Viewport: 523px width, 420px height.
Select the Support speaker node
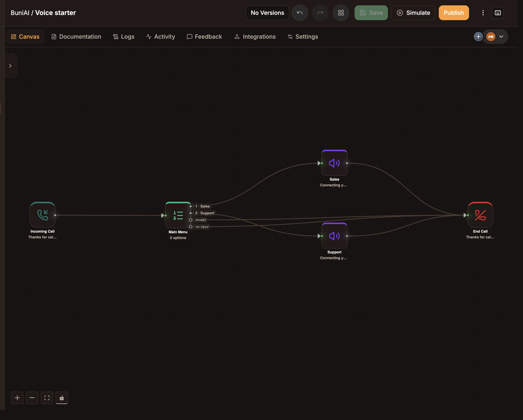click(x=334, y=236)
